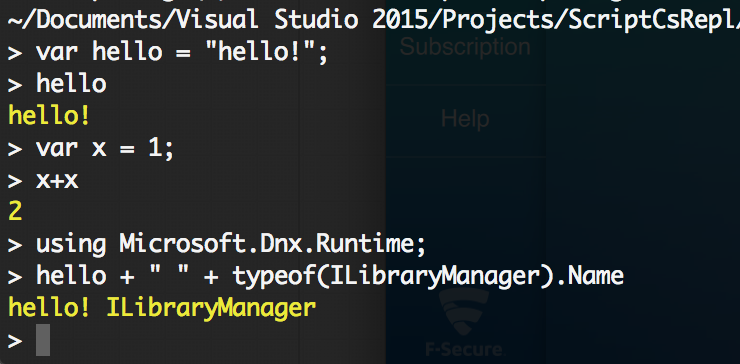Click the 'typeof(ILibraryManager).Name' expression line
The height and width of the screenshot is (364, 740).
point(330,276)
